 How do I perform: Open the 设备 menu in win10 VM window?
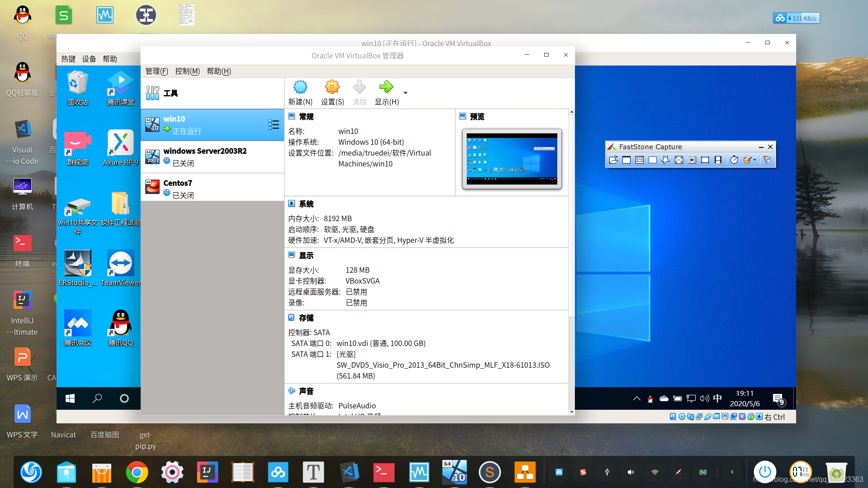89,59
